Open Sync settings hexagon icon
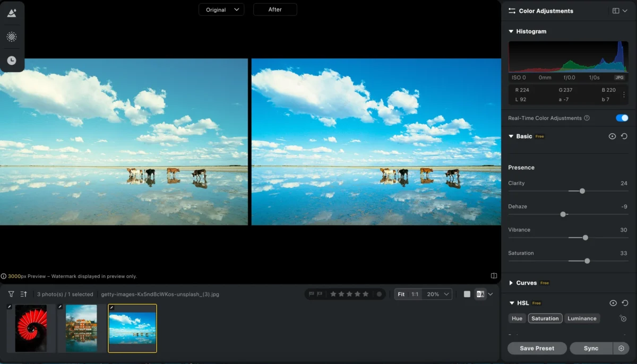Viewport: 637px width, 364px height. (x=621, y=348)
